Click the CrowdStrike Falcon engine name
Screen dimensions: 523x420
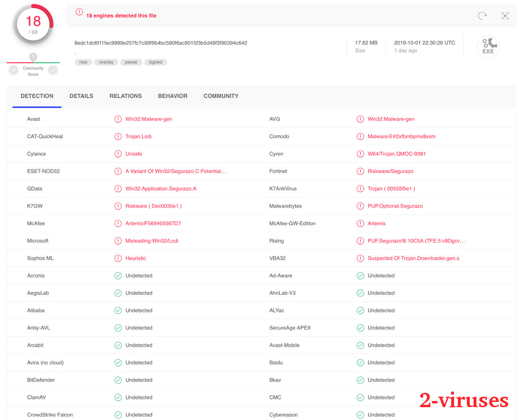[50, 415]
